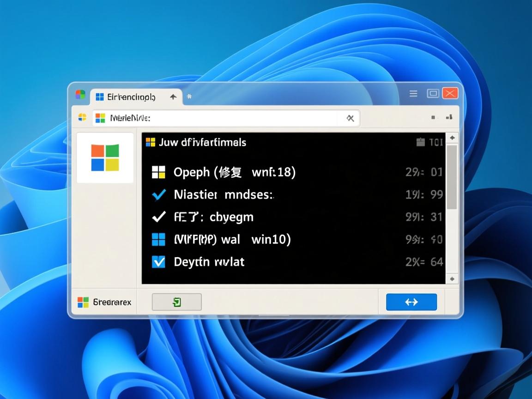Click the scrollbar bottom arrow
The height and width of the screenshot is (399, 532).
pyautogui.click(x=452, y=278)
